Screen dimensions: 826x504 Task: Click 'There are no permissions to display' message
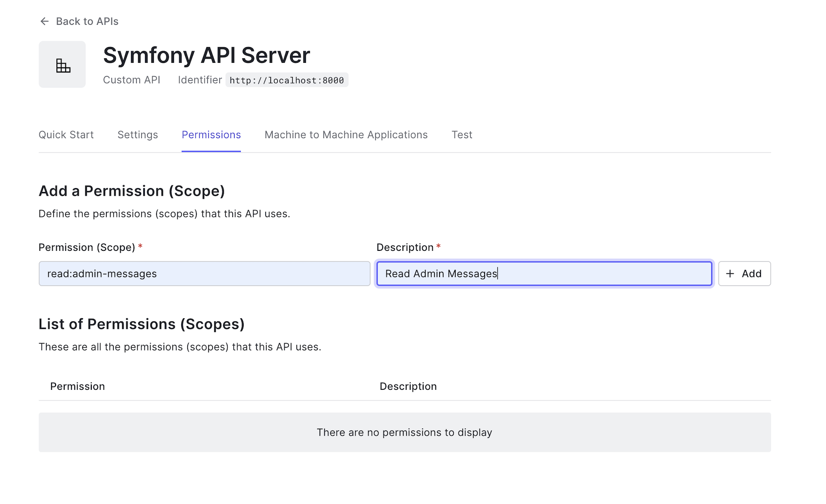pos(404,432)
